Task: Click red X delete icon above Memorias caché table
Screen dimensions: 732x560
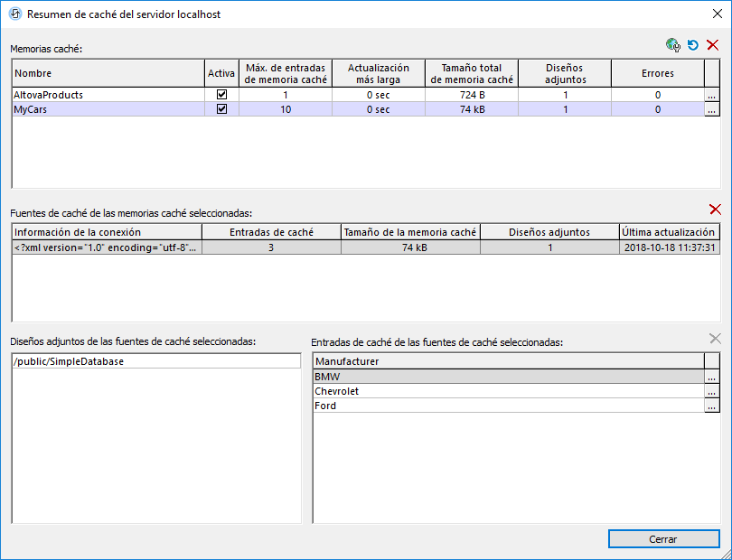Action: (x=712, y=45)
